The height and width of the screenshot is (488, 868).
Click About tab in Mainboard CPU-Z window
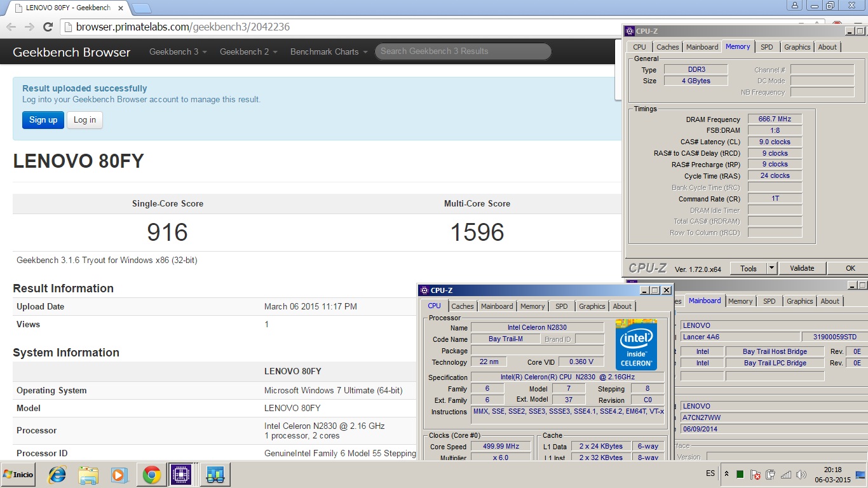(830, 301)
